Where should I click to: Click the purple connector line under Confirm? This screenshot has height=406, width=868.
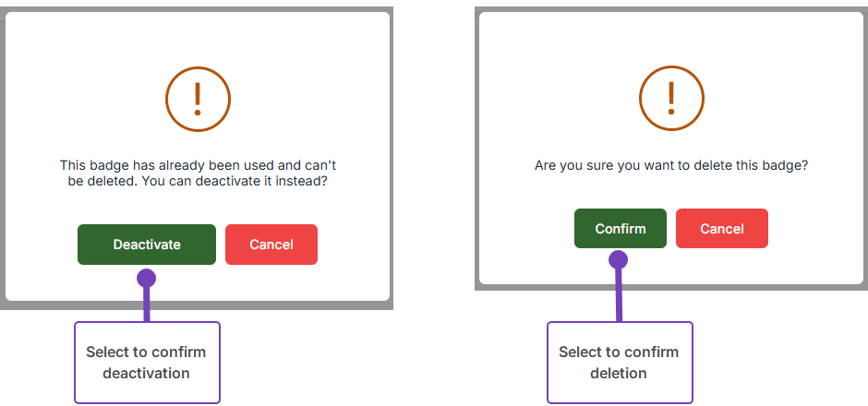(x=619, y=297)
